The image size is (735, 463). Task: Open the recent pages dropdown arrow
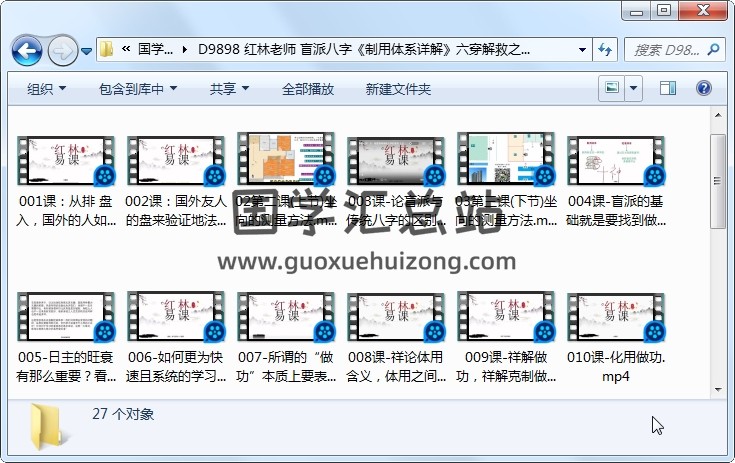pyautogui.click(x=86, y=51)
